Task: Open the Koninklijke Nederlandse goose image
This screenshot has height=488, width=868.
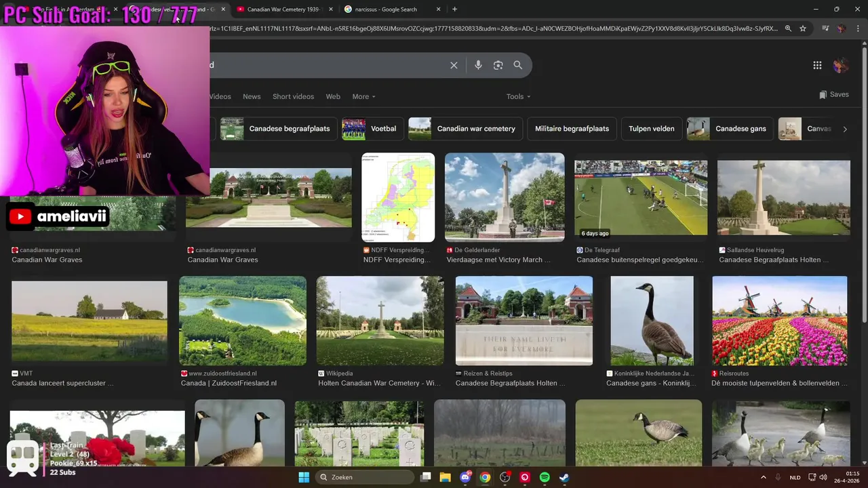Action: pyautogui.click(x=652, y=321)
